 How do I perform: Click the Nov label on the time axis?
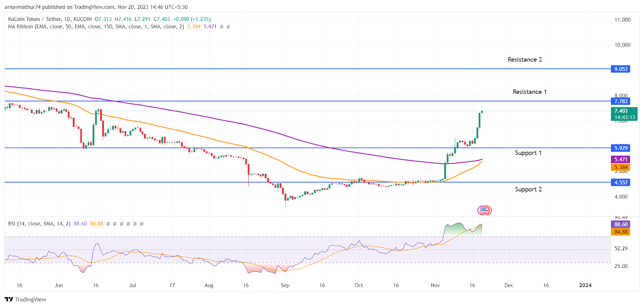coord(435,285)
